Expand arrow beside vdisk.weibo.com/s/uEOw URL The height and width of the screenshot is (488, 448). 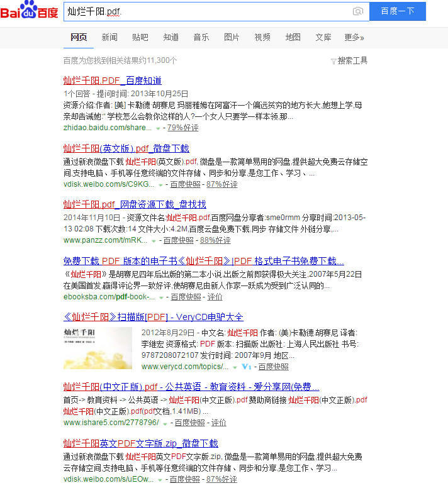pyautogui.click(x=160, y=480)
